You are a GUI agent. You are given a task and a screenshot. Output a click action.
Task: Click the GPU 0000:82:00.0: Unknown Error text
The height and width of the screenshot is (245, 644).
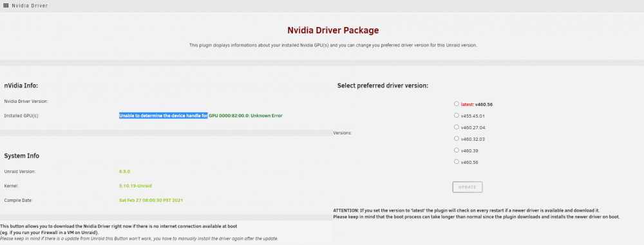[245, 116]
